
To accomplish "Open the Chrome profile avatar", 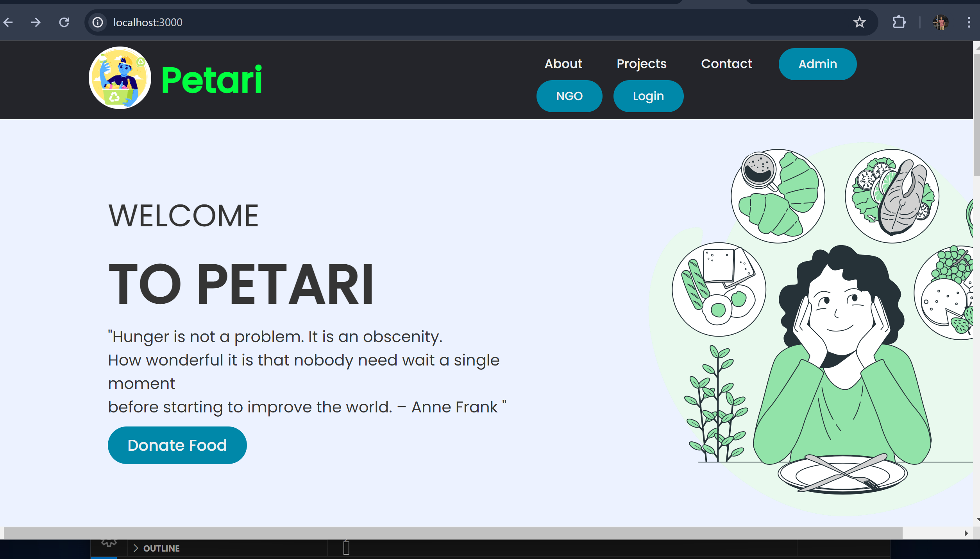I will coord(941,22).
